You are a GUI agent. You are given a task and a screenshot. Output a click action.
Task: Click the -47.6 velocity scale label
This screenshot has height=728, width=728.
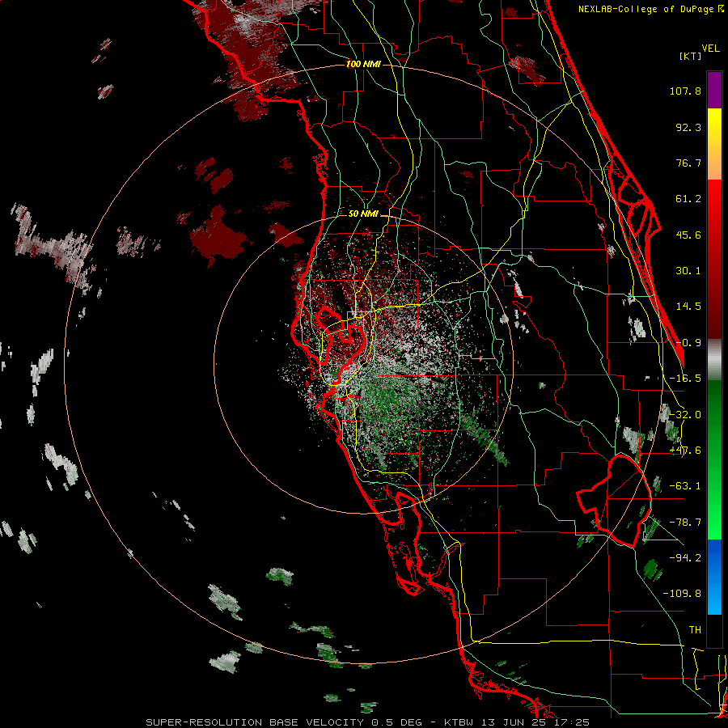(x=685, y=451)
